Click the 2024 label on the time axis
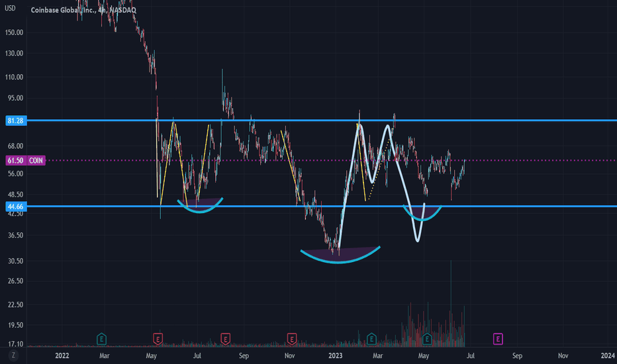 pyautogui.click(x=608, y=356)
